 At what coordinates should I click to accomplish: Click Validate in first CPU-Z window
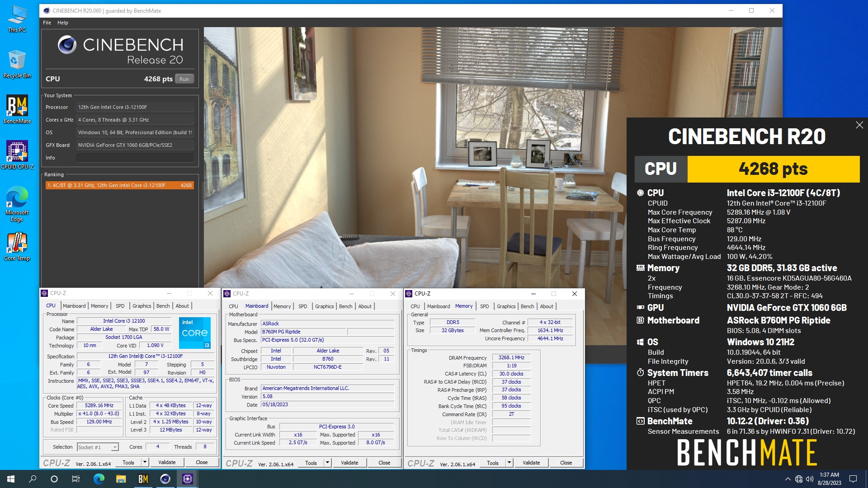pyautogui.click(x=167, y=462)
